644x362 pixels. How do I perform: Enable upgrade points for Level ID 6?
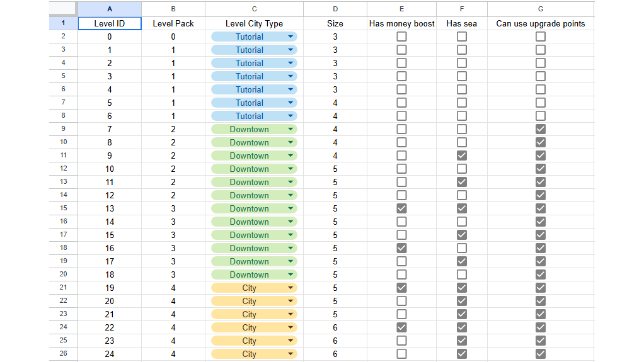pos(541,116)
